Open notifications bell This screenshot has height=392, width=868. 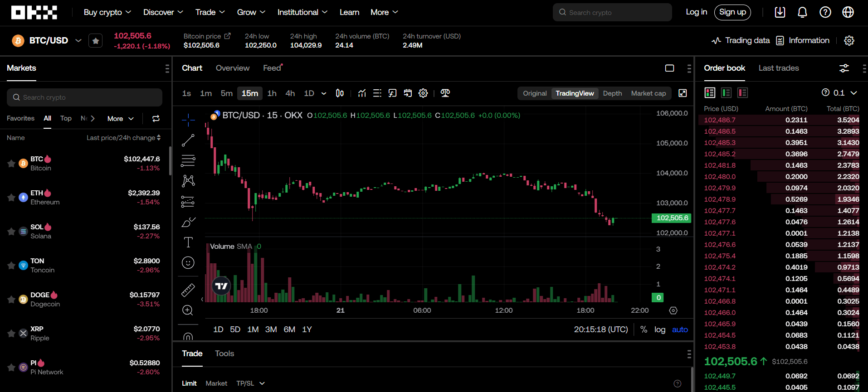coord(802,12)
